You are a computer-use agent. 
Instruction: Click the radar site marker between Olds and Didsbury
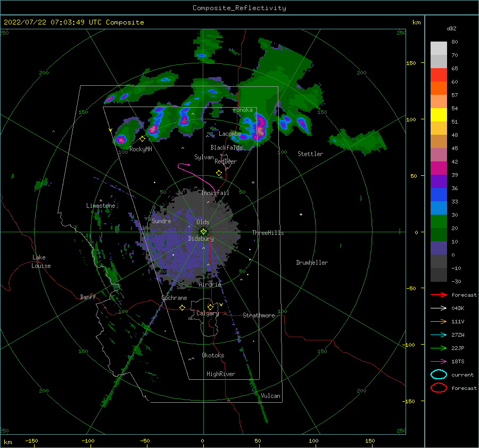(203, 232)
